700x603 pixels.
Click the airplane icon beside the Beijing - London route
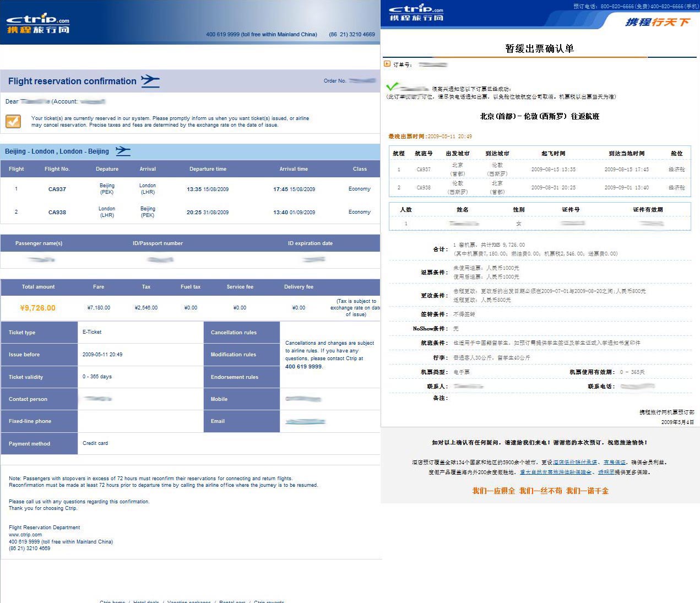[123, 151]
